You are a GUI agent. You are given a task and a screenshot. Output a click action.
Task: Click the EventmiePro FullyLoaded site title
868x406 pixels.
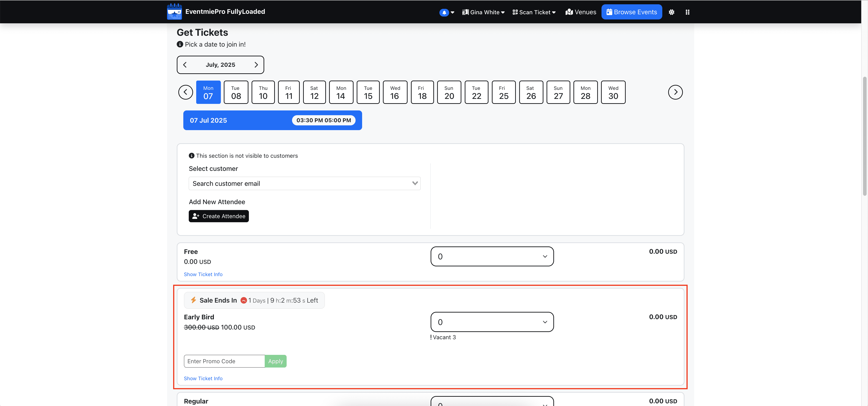click(225, 12)
